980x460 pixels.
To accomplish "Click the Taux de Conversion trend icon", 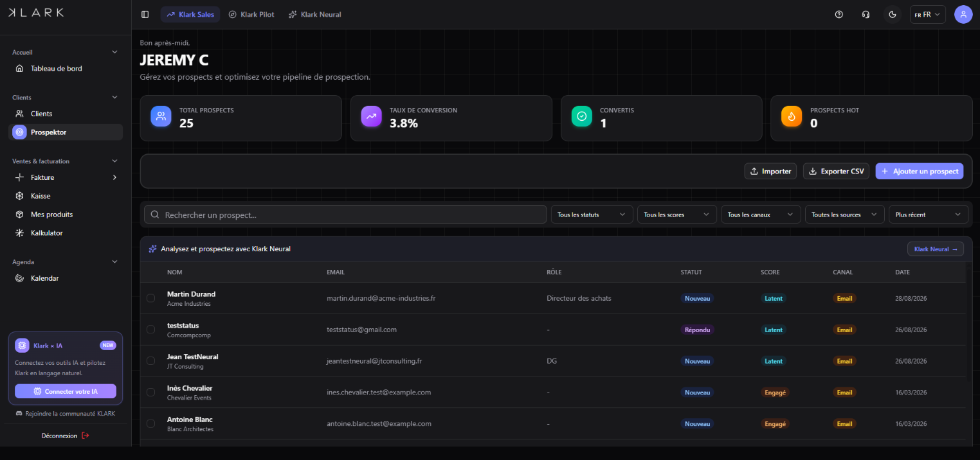I will pos(371,116).
